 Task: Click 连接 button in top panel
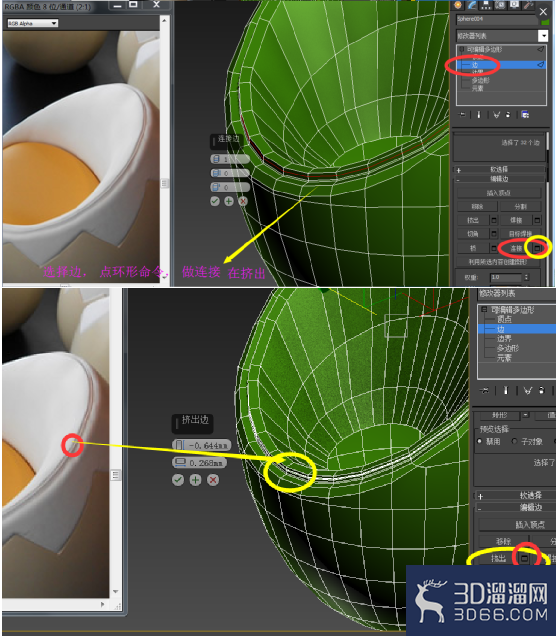(x=517, y=248)
